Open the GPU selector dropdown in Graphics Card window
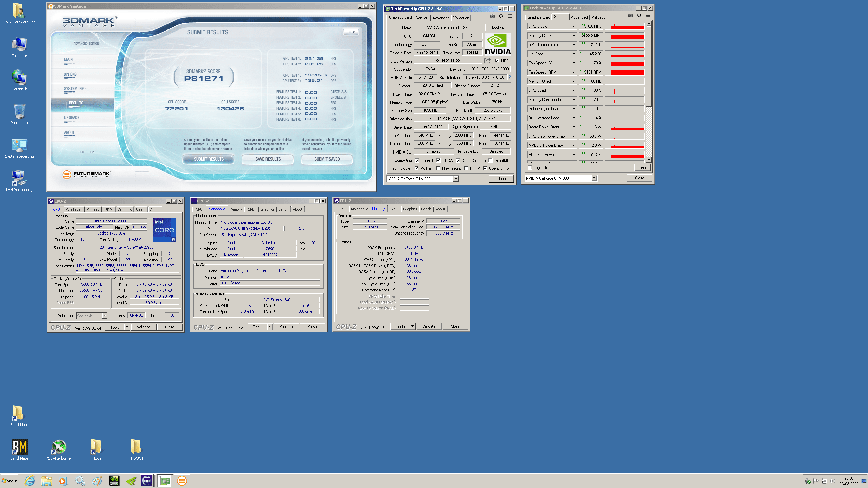This screenshot has width=868, height=488. pos(456,179)
